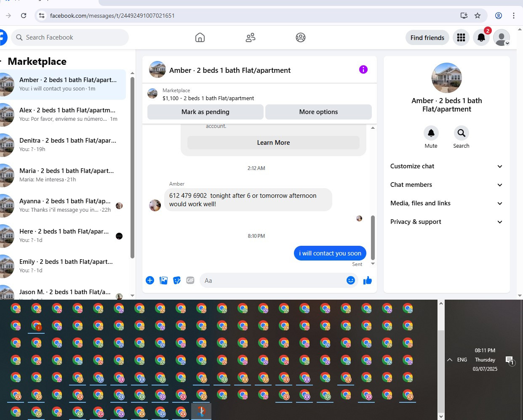
Task: Send a thumbs-up like
Action: click(x=368, y=280)
